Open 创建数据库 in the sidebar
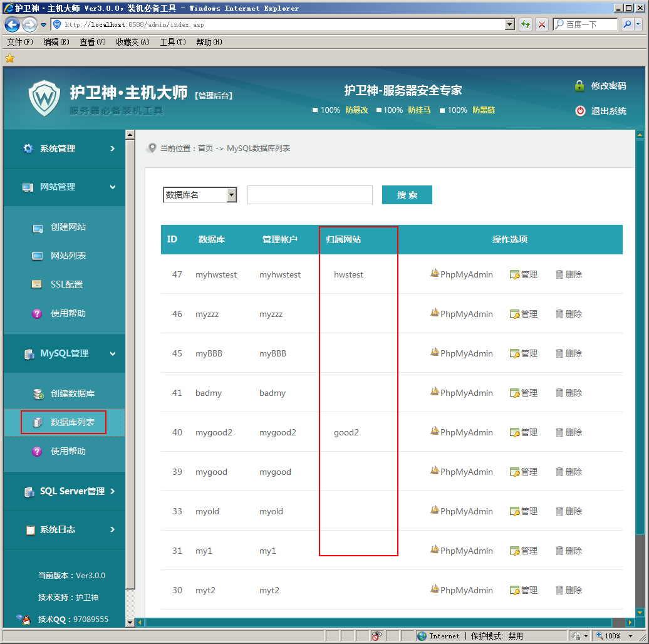Image resolution: width=649 pixels, height=644 pixels. pyautogui.click(x=72, y=393)
